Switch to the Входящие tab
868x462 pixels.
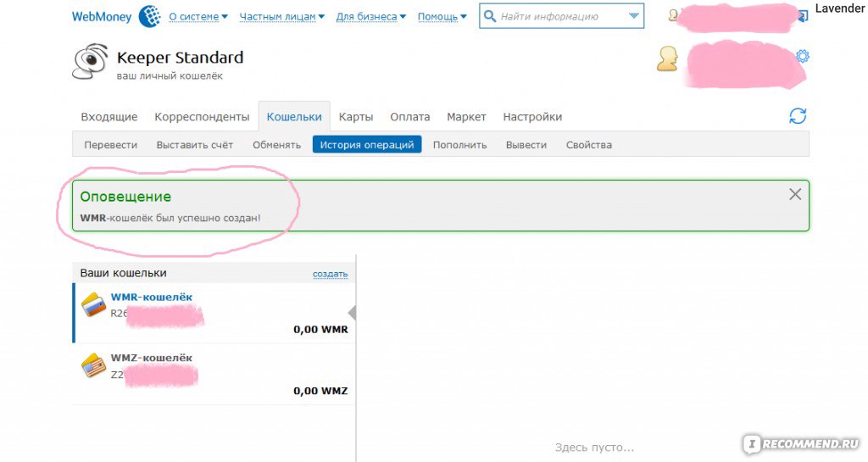tap(109, 117)
